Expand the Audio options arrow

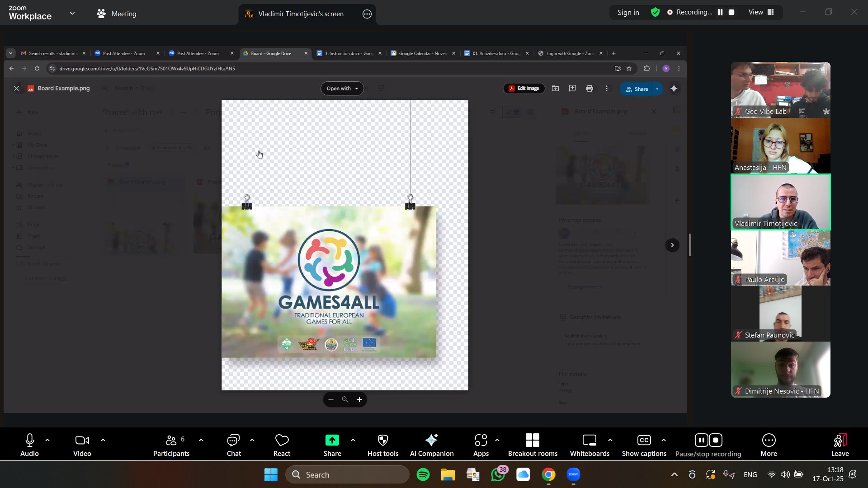pos(47,440)
